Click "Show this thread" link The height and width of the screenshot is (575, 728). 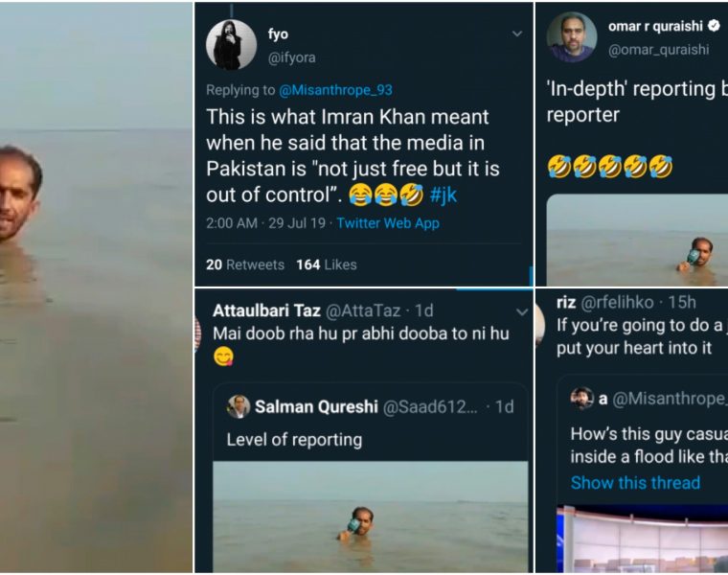coord(635,482)
